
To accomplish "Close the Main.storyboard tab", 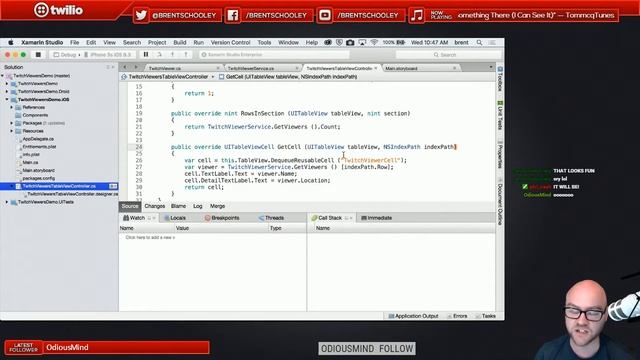I will click(454, 68).
